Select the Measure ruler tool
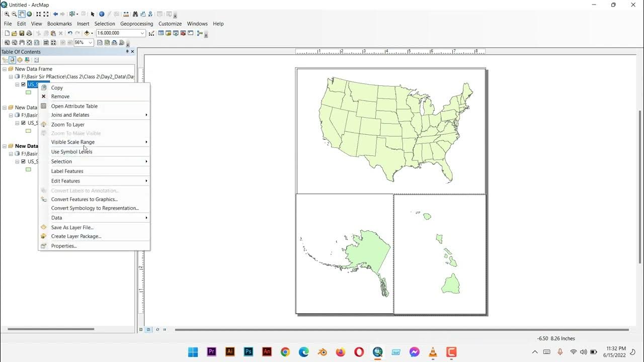 pyautogui.click(x=126, y=14)
